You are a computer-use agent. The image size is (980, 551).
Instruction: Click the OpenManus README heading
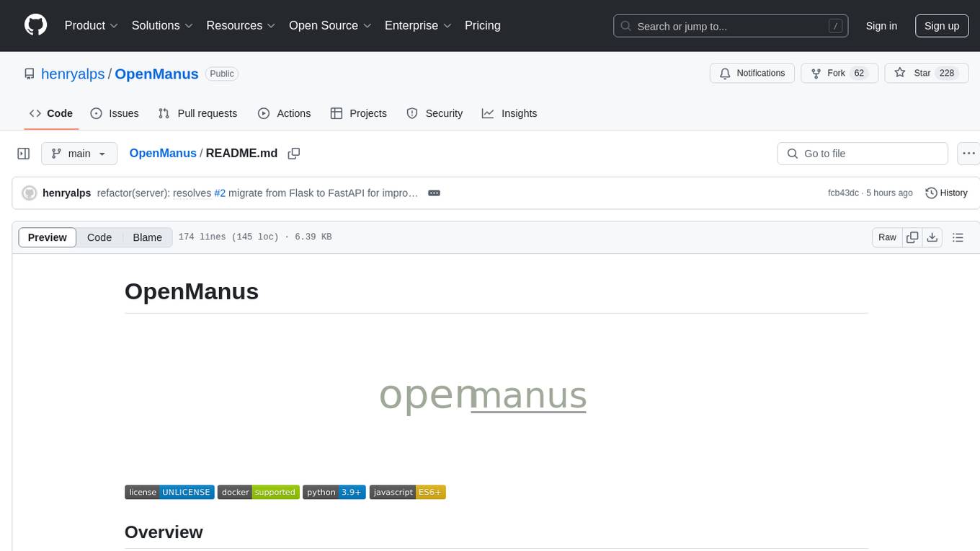[192, 291]
